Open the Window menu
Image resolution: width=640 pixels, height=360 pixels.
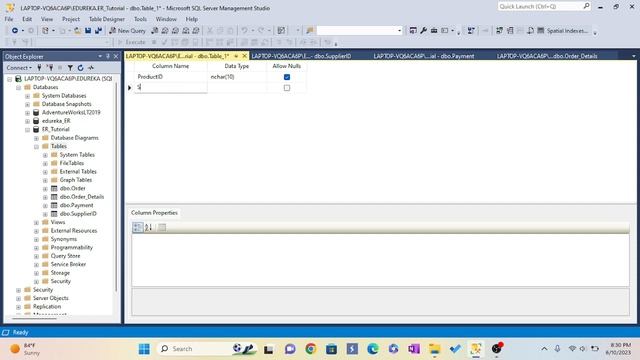(166, 19)
